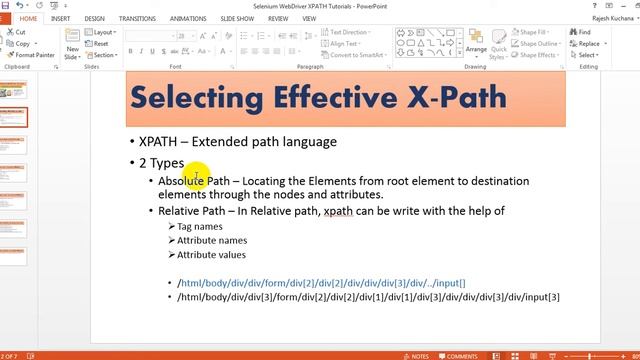This screenshot has width=640, height=360.
Task: Select the oval shape in shapes gallery
Action: [x=400, y=42]
